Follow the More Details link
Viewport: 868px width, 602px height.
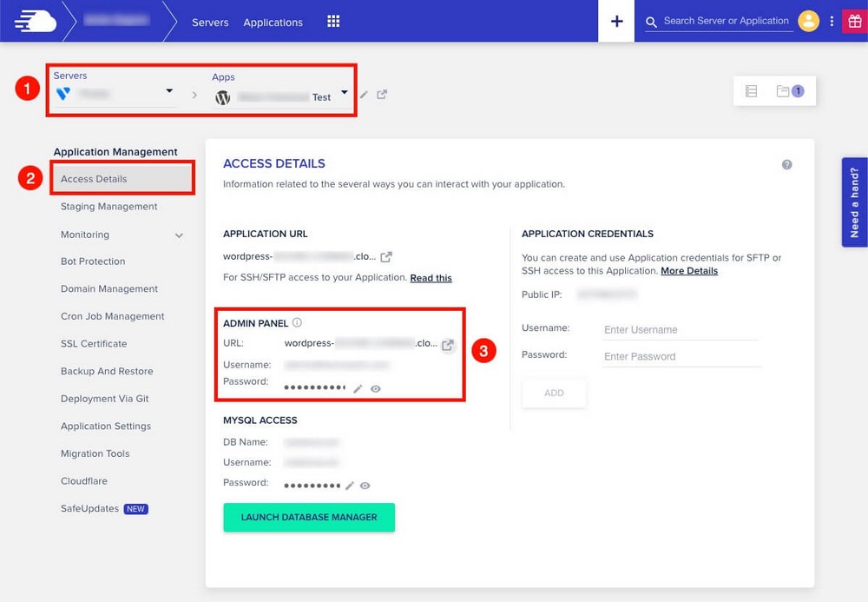click(689, 271)
